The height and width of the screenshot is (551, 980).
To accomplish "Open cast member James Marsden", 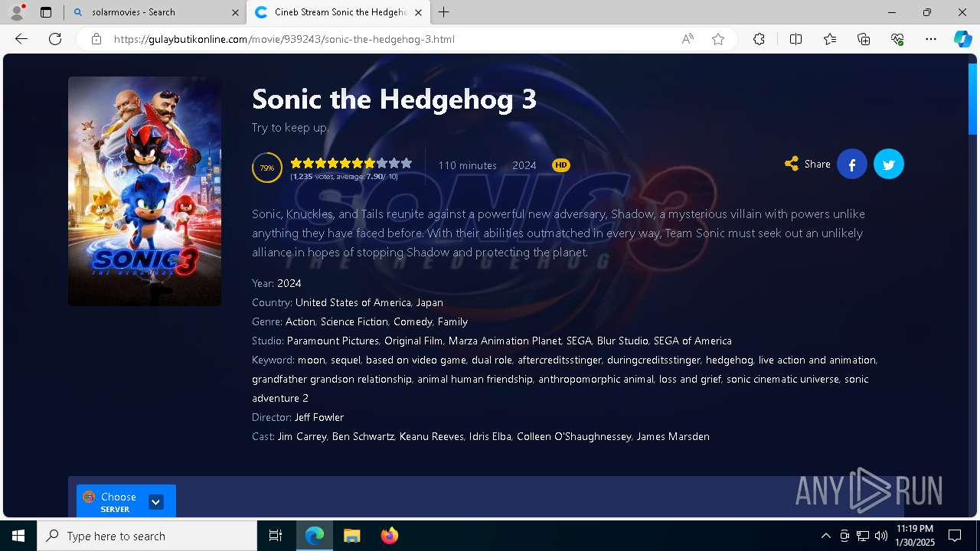I will pyautogui.click(x=673, y=436).
